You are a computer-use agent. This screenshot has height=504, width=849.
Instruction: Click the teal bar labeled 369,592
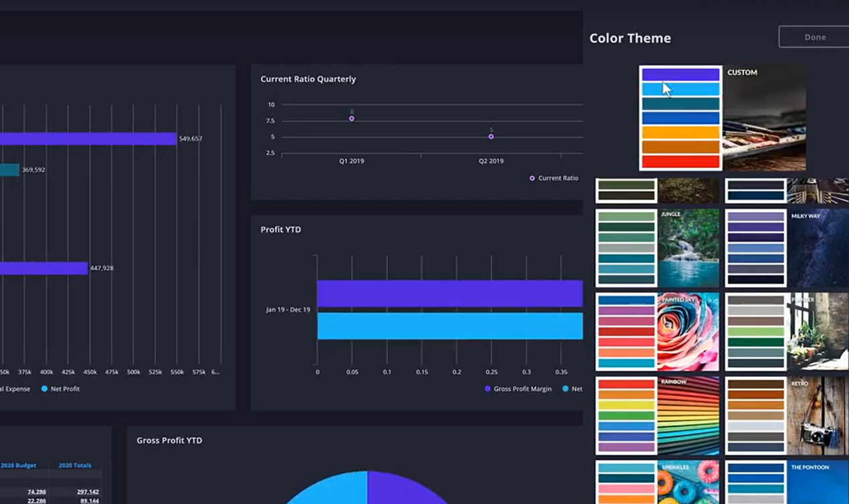click(x=9, y=170)
